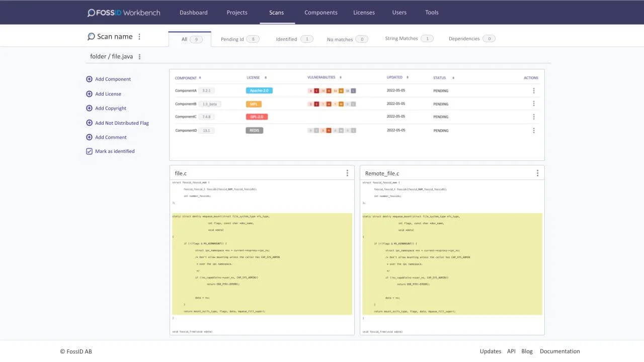The height and width of the screenshot is (362, 644).
Task: Open the Components section in the navigation bar
Action: pos(320,12)
